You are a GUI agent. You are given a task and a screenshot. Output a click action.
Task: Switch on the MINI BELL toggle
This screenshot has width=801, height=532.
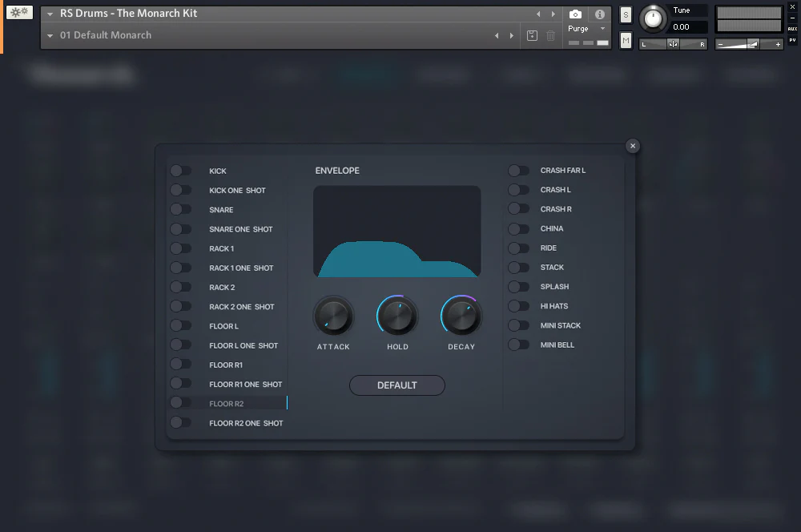click(518, 345)
